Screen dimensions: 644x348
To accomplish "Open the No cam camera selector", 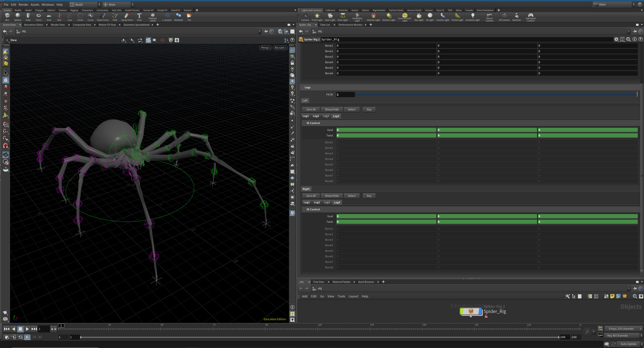I will click(280, 48).
